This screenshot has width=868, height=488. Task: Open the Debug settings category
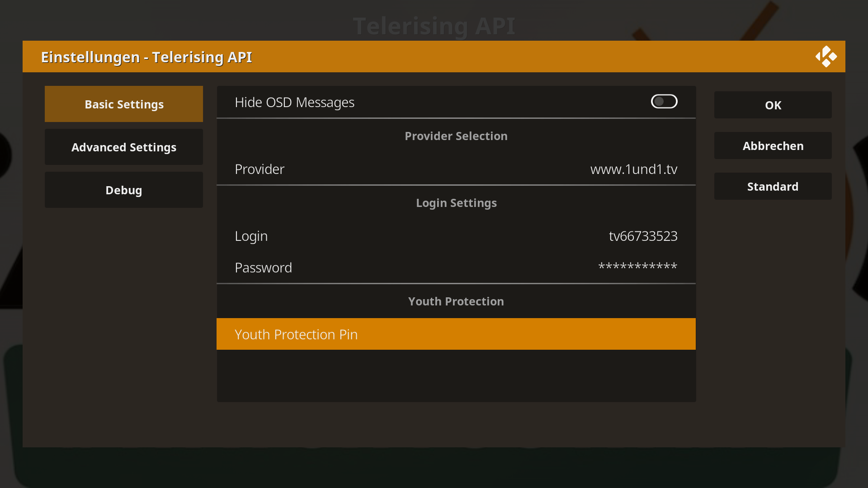tap(124, 190)
